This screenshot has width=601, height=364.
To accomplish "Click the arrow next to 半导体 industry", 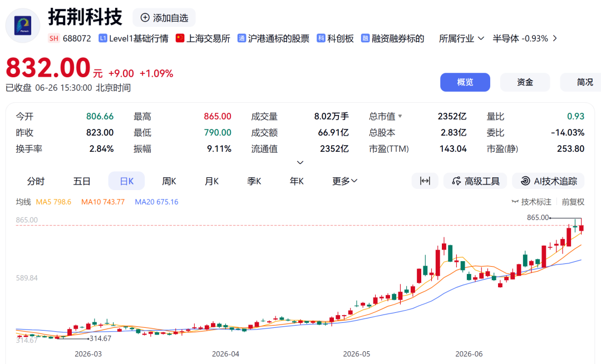I will coord(555,38).
